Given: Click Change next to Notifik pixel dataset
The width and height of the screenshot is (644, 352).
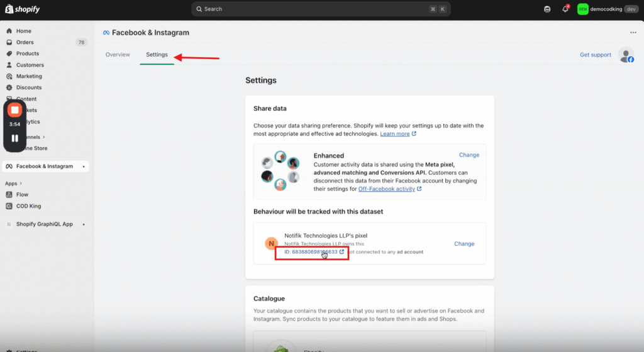Looking at the screenshot, I should click(464, 244).
